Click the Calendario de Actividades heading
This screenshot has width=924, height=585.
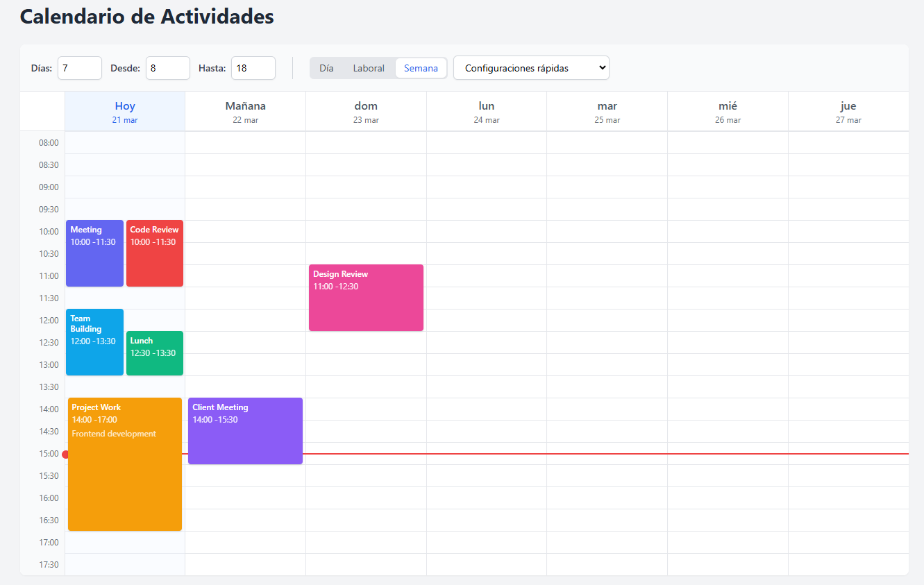(147, 16)
